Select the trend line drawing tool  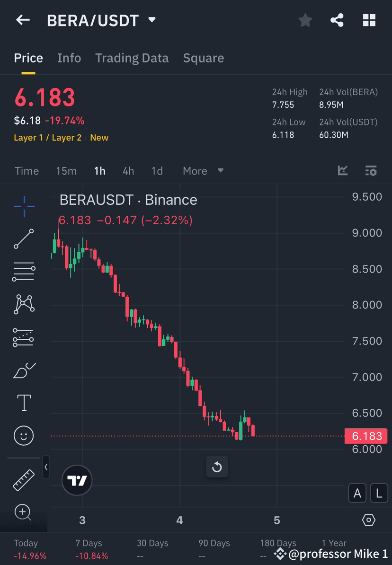pyautogui.click(x=24, y=238)
